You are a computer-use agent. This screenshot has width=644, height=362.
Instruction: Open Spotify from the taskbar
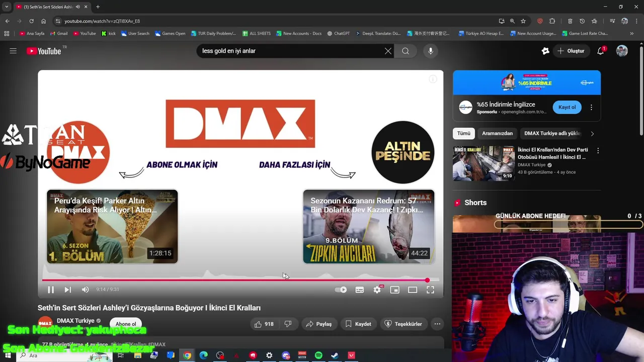(x=318, y=355)
